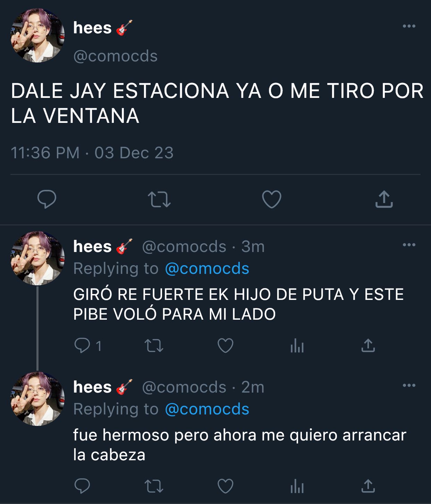The width and height of the screenshot is (431, 504).
Task: Reply to the main tweet about Jay
Action: 47,199
